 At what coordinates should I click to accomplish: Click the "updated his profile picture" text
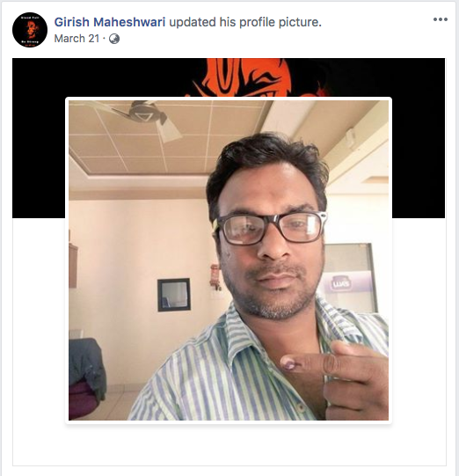245,22
